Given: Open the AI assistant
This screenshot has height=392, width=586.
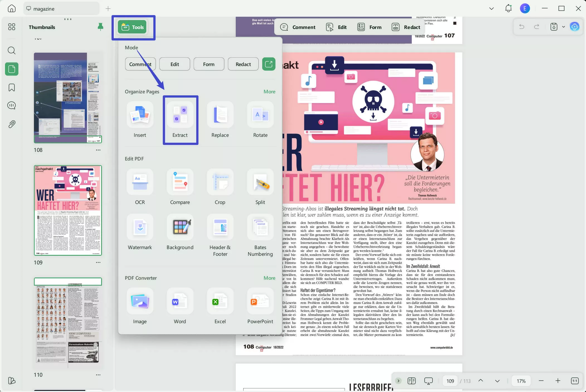Looking at the screenshot, I should [575, 27].
